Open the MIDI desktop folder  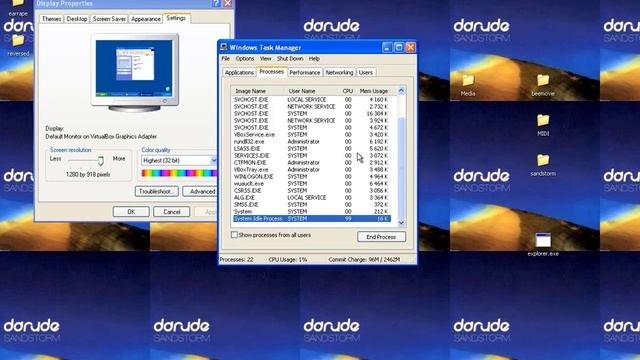tap(543, 124)
